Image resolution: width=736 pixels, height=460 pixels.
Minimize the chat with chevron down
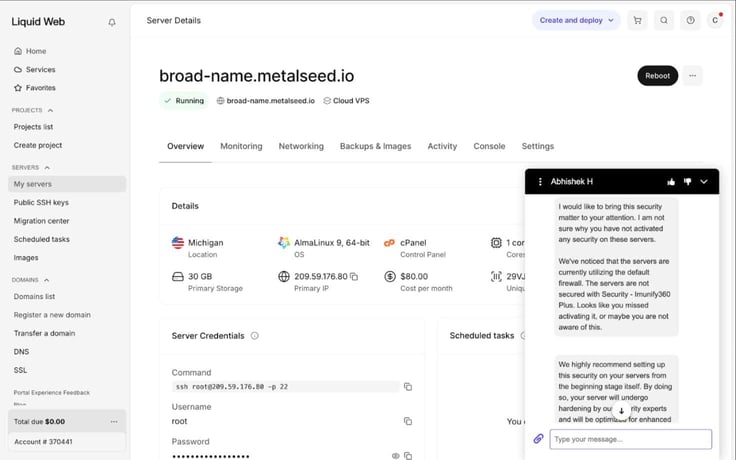click(x=704, y=182)
